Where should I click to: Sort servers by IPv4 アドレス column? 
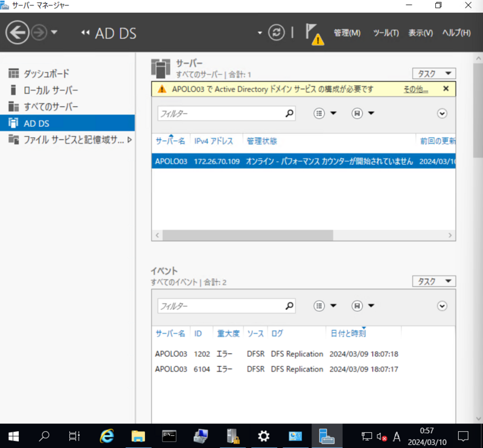coord(214,141)
